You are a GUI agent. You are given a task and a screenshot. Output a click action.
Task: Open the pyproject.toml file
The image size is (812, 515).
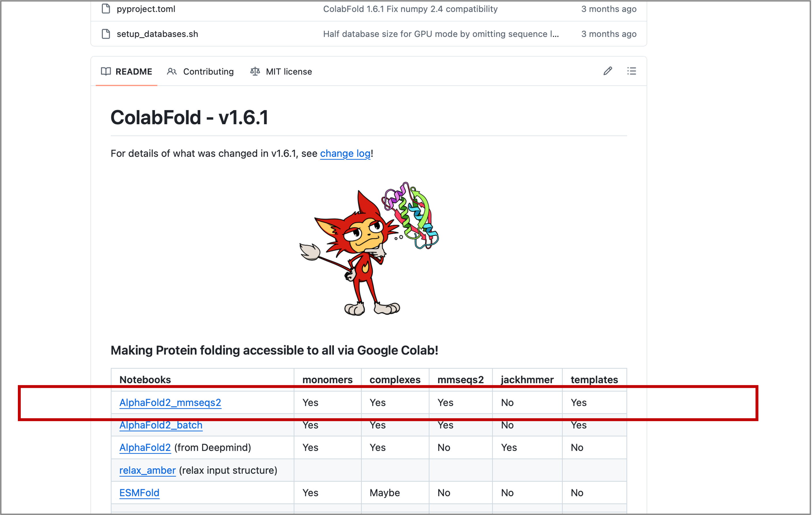pos(146,9)
